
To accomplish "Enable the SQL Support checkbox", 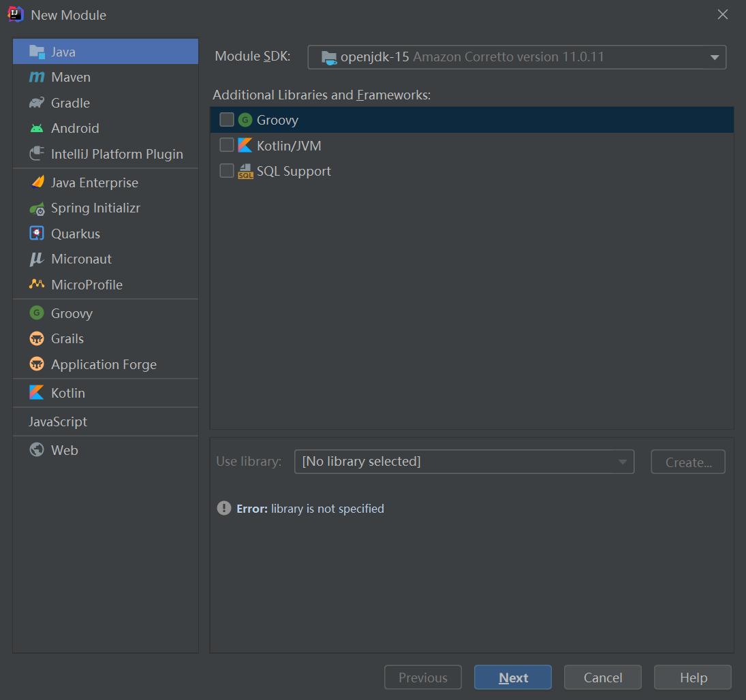I will [x=226, y=170].
